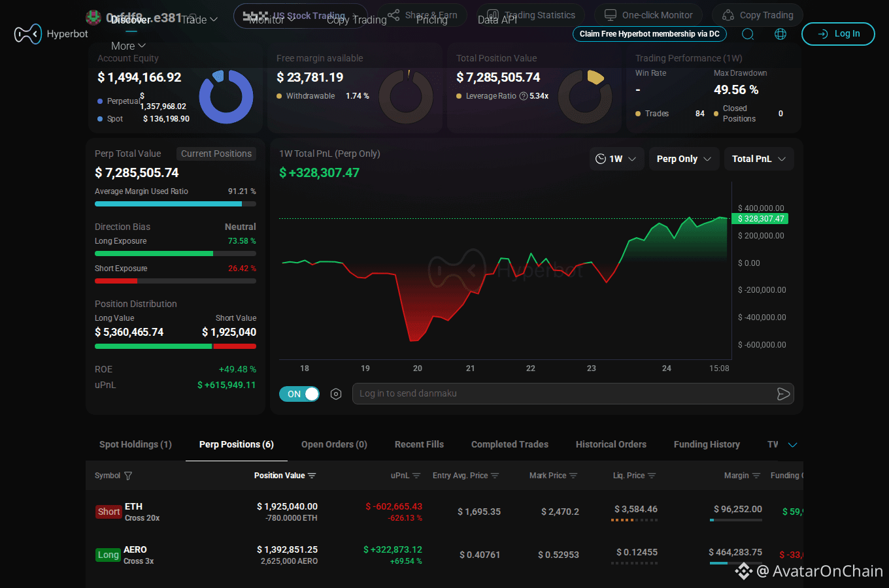
Task: Click the Current Positions button
Action: (x=216, y=154)
